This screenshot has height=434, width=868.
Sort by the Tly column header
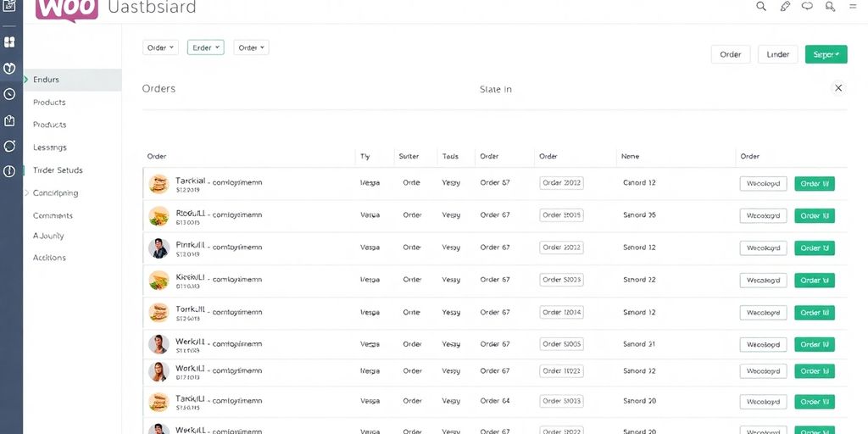pos(364,157)
